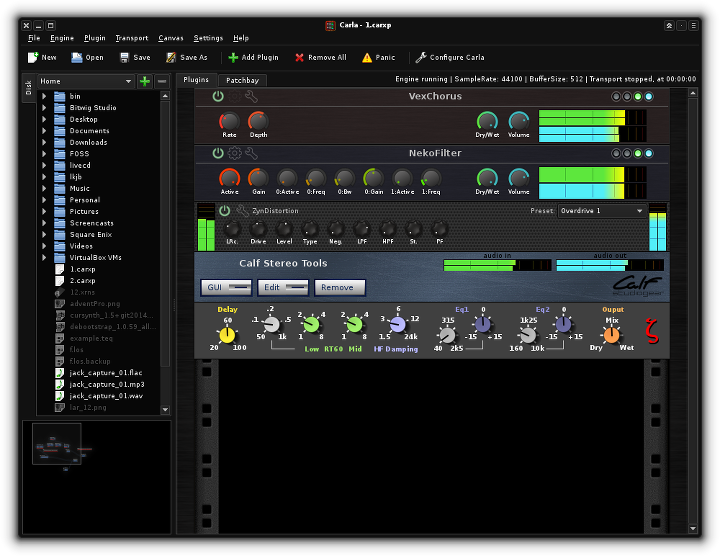
Task: Open the Overdrive 1 preset dropdown
Action: pyautogui.click(x=601, y=211)
